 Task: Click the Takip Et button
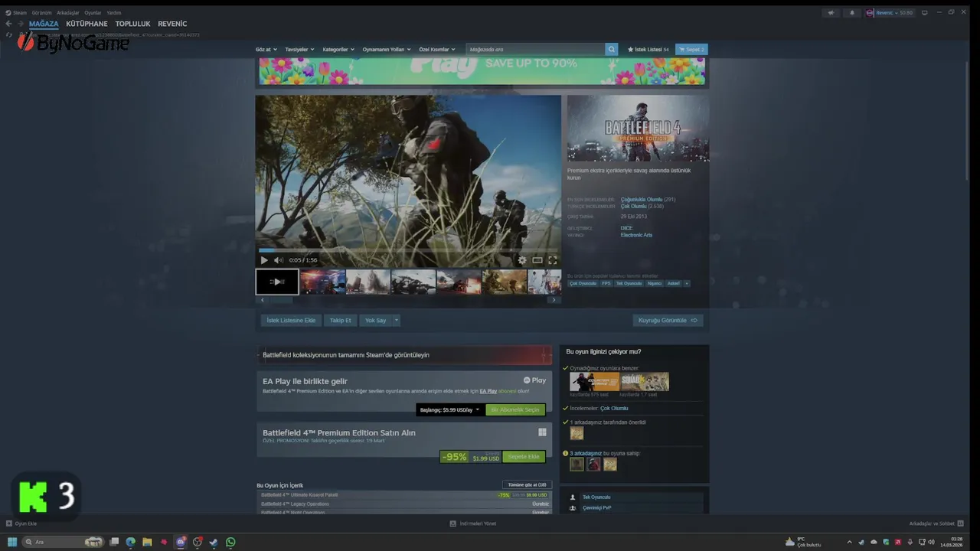(x=341, y=321)
